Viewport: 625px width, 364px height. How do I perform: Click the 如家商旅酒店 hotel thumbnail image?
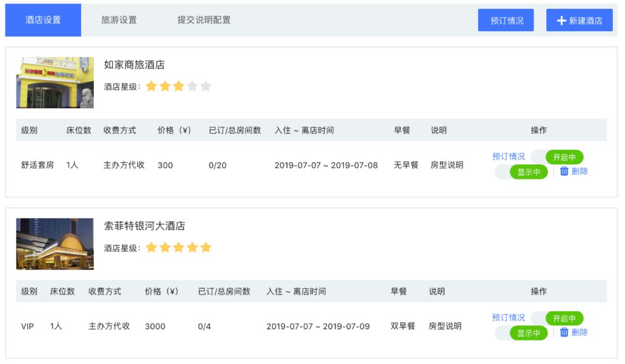[x=55, y=83]
